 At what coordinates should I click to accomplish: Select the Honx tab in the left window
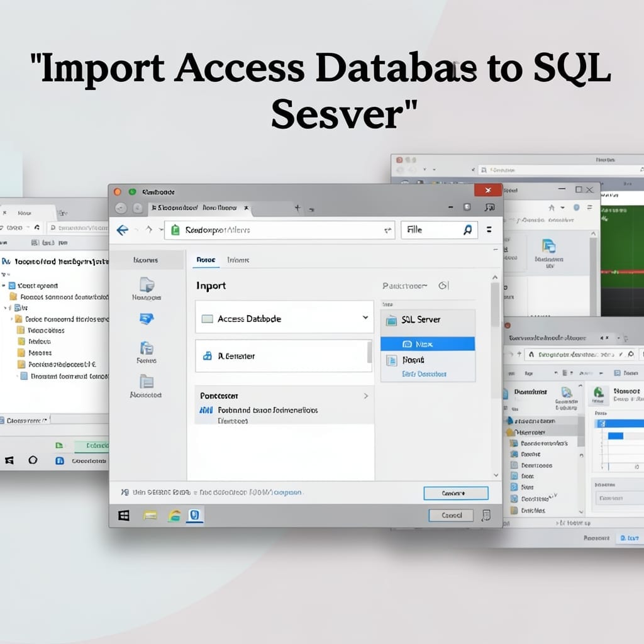click(25, 213)
